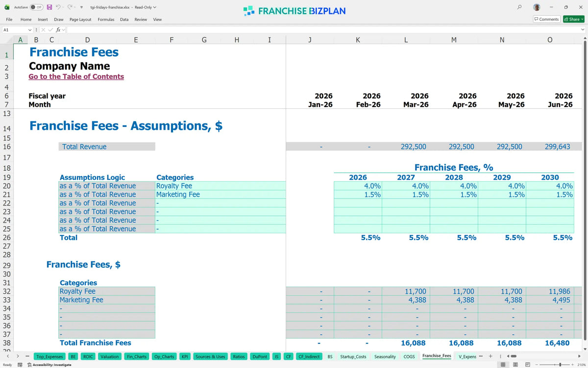Open the Formulas ribbon tab

(106, 20)
